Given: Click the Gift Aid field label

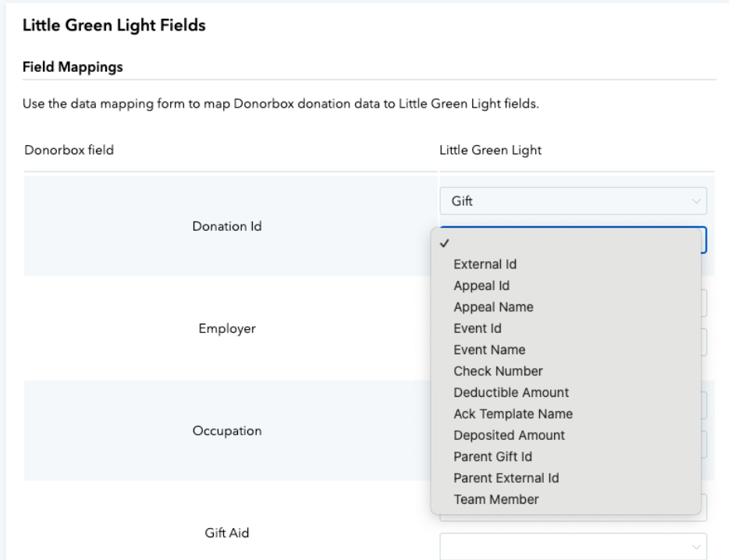Looking at the screenshot, I should [227, 533].
